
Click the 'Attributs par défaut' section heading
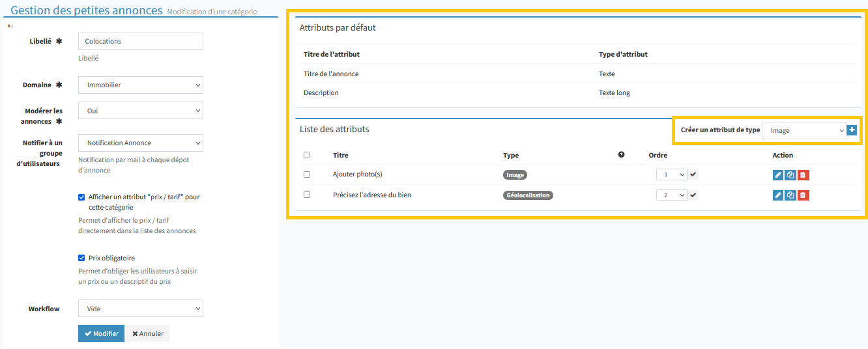pyautogui.click(x=338, y=27)
